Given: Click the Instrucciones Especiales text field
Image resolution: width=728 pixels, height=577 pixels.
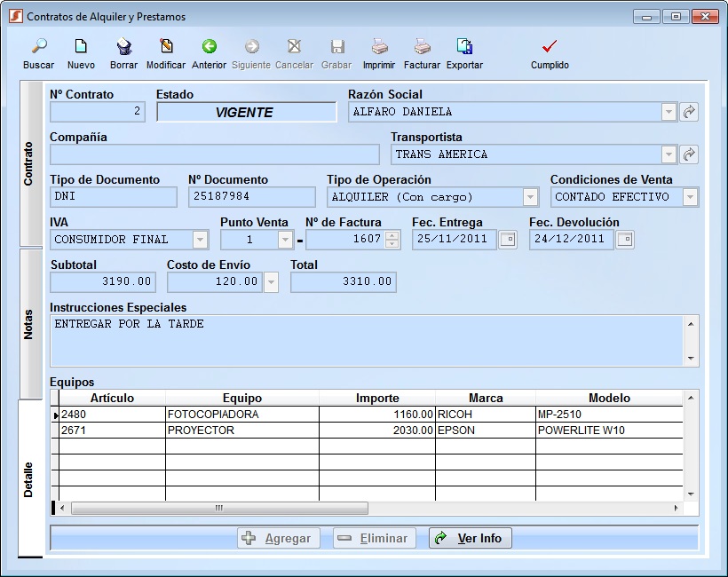Looking at the screenshot, I should click(364, 340).
